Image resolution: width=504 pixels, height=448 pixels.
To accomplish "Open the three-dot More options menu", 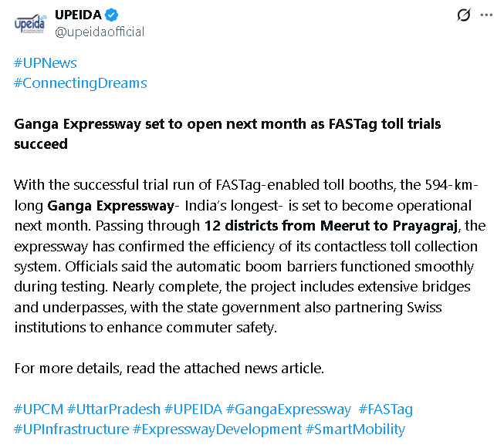I will (485, 15).
